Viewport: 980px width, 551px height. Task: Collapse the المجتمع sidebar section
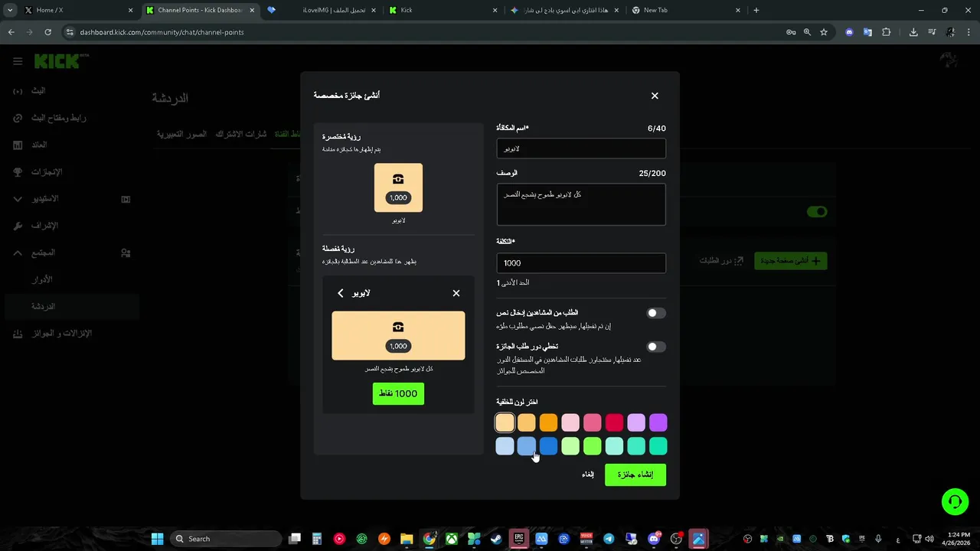click(x=18, y=253)
